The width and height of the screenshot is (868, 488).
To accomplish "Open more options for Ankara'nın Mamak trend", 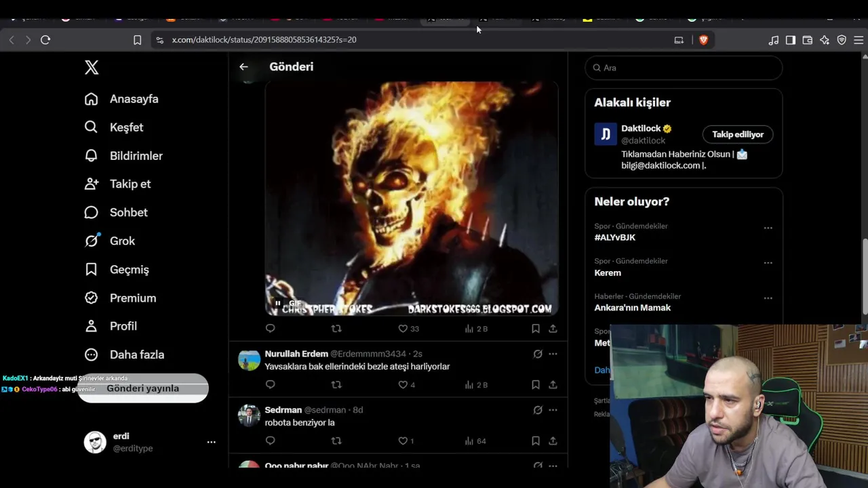I will pyautogui.click(x=768, y=298).
